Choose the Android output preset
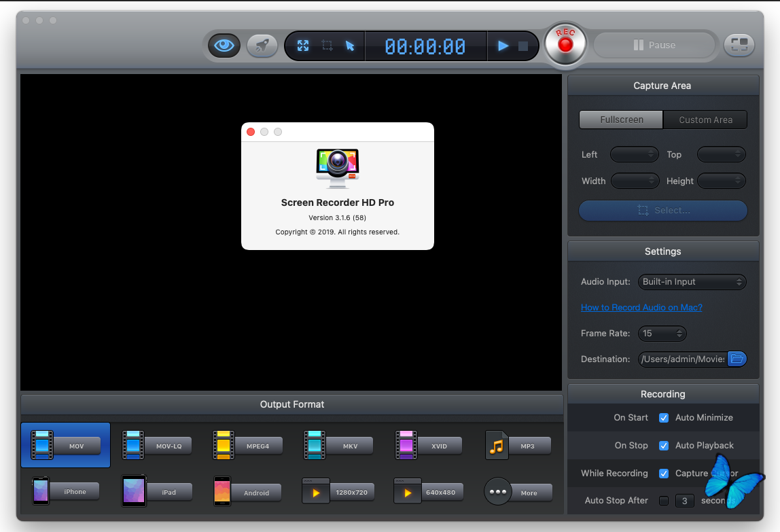 [x=247, y=492]
